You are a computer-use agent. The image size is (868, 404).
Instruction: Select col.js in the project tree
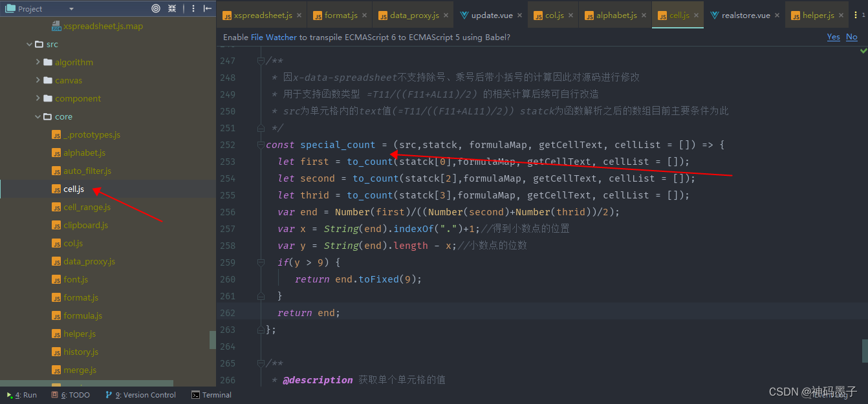click(x=67, y=244)
